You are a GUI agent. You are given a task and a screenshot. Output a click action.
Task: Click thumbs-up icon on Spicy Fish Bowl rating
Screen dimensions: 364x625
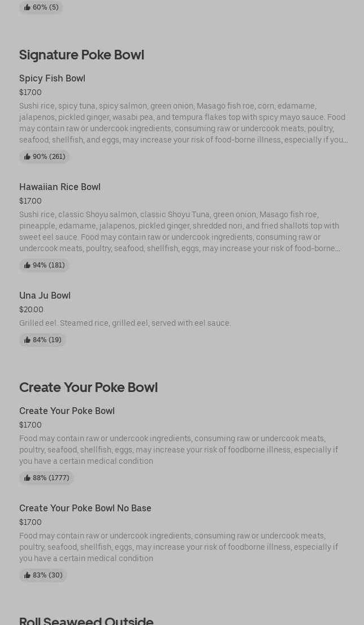27,157
